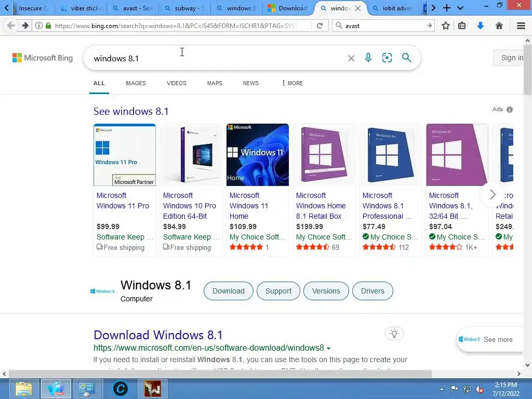Go forward using the browser forward arrow
The height and width of the screenshot is (399, 532).
pyautogui.click(x=25, y=25)
